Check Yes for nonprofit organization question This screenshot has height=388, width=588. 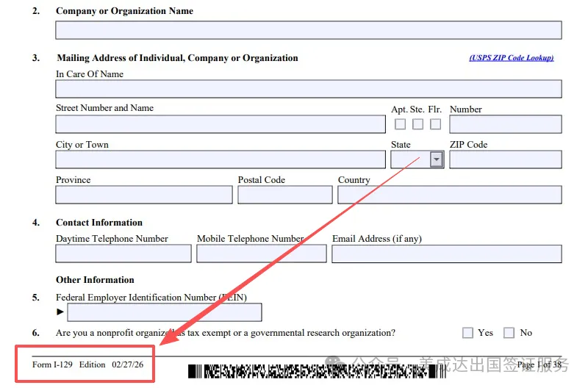coord(468,333)
